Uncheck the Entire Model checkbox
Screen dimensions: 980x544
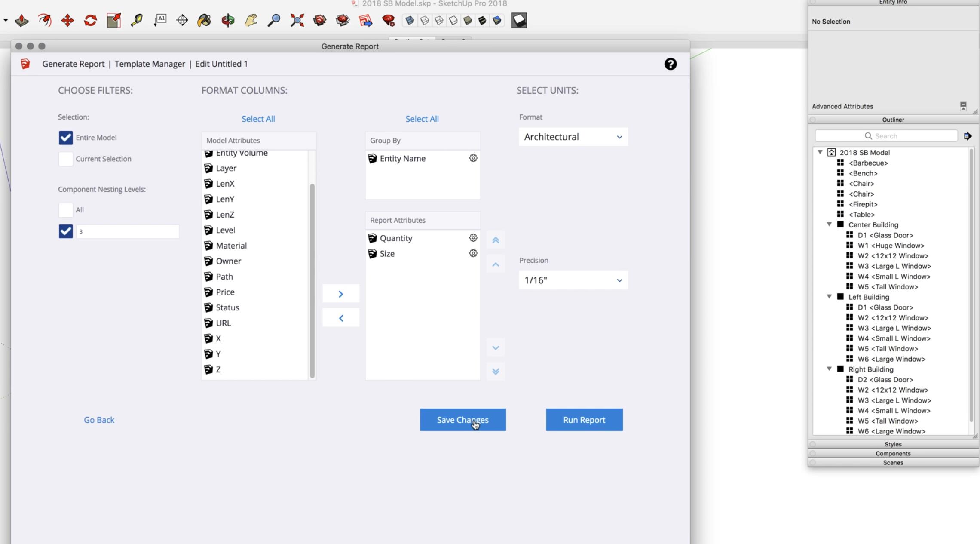[x=66, y=138]
